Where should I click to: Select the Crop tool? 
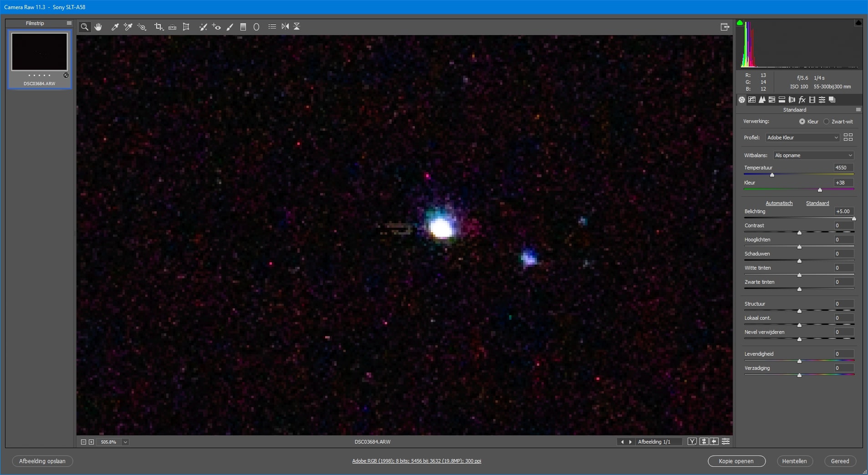coord(158,27)
